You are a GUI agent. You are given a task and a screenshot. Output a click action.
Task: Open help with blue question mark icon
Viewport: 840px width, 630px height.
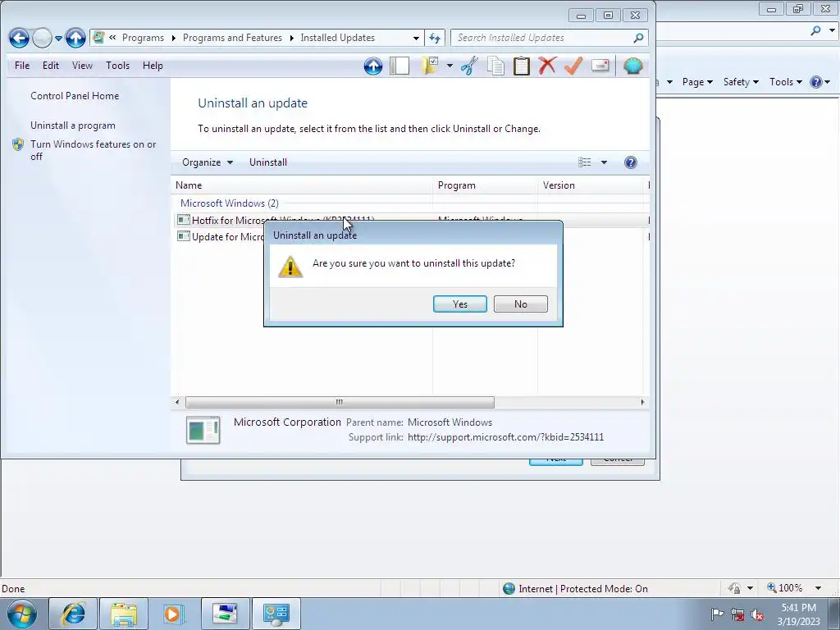[631, 162]
